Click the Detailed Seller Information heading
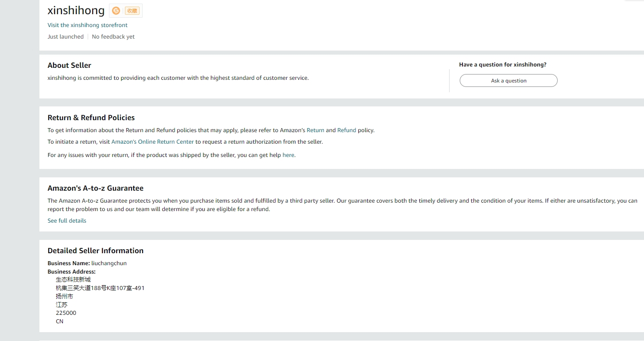The image size is (644, 341). click(x=95, y=251)
